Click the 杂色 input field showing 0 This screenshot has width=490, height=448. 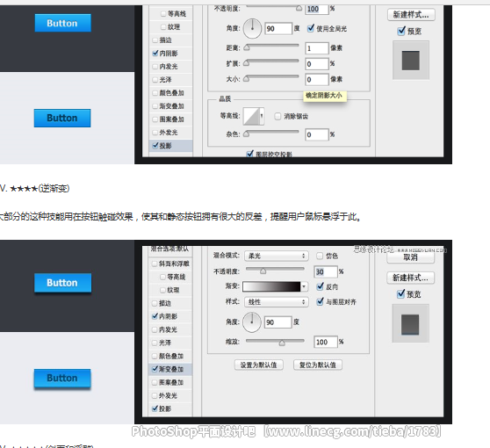coord(317,134)
